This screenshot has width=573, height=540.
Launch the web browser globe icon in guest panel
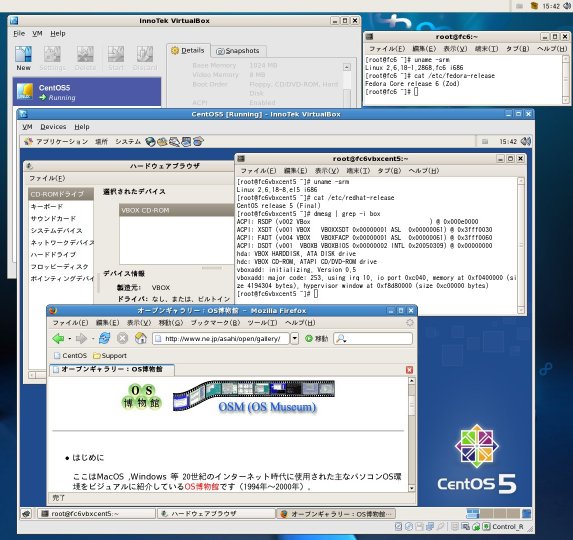point(150,141)
